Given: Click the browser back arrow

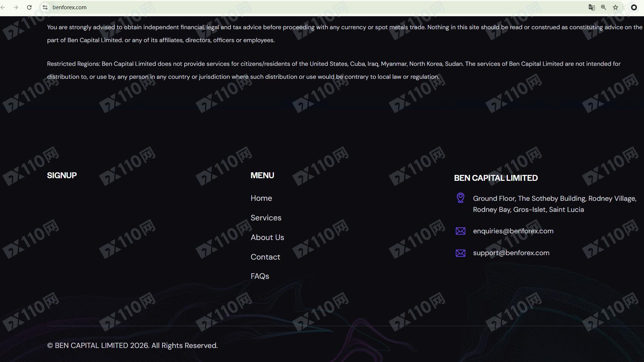Looking at the screenshot, I should (x=3, y=7).
